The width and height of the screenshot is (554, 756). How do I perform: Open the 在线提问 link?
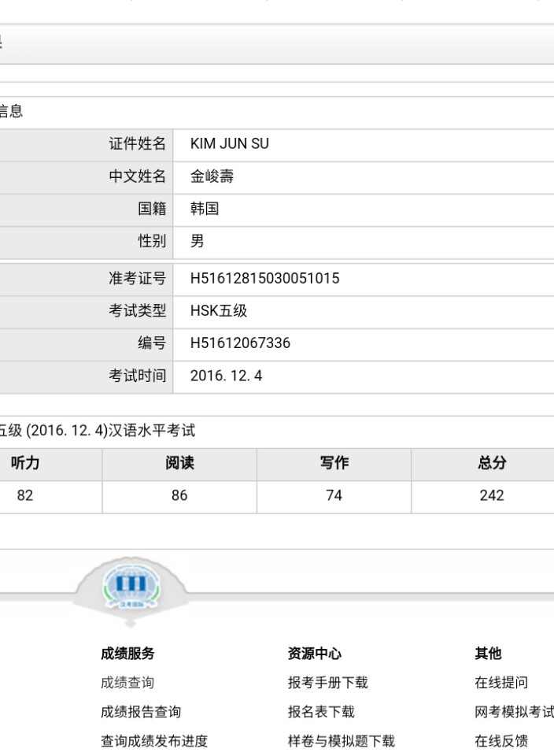click(501, 683)
